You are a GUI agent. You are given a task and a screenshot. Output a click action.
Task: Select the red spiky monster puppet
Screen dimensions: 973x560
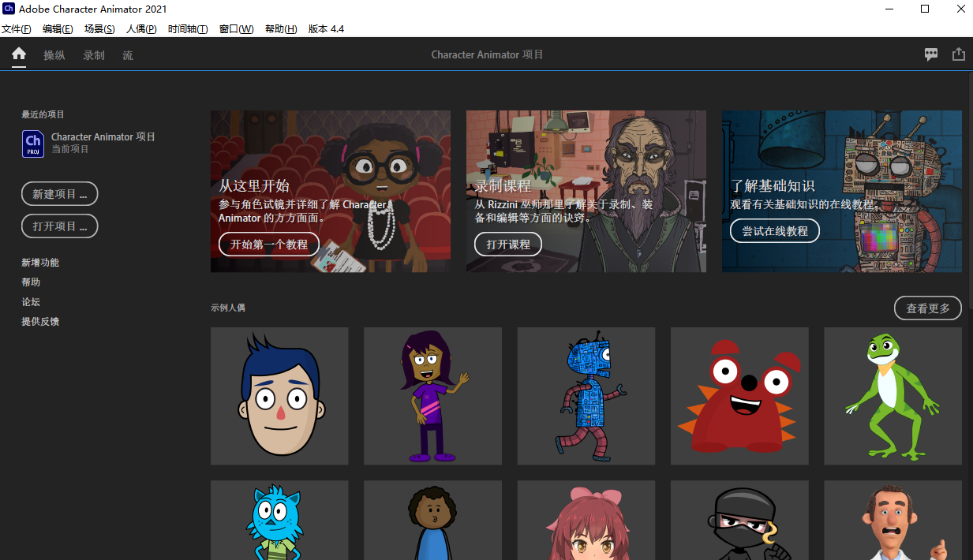pyautogui.click(x=739, y=396)
